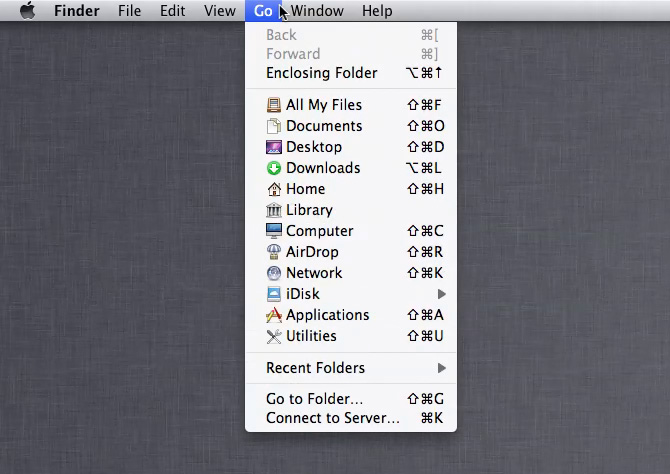Open the File menu
This screenshot has width=670, height=474.
click(x=129, y=11)
